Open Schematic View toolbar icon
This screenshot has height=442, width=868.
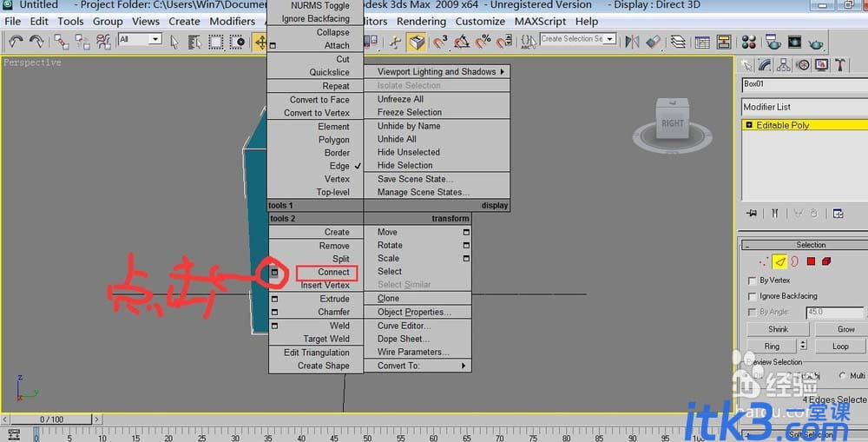[x=724, y=42]
